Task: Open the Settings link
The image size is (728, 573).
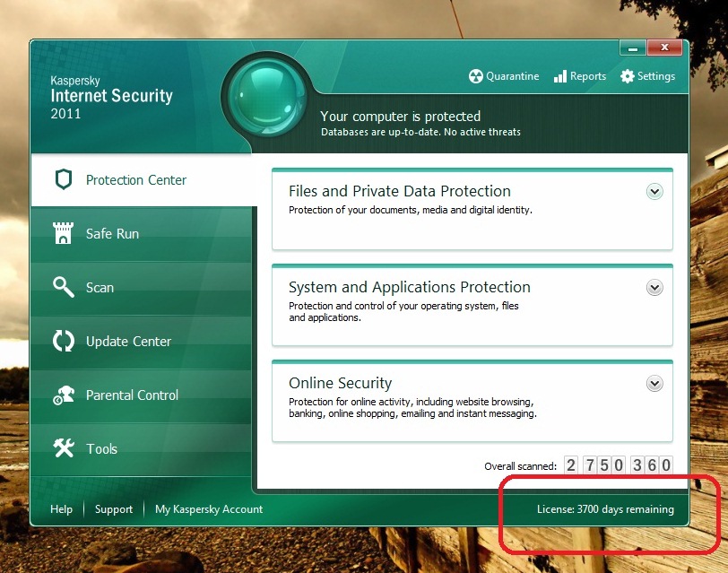Action: coord(647,76)
